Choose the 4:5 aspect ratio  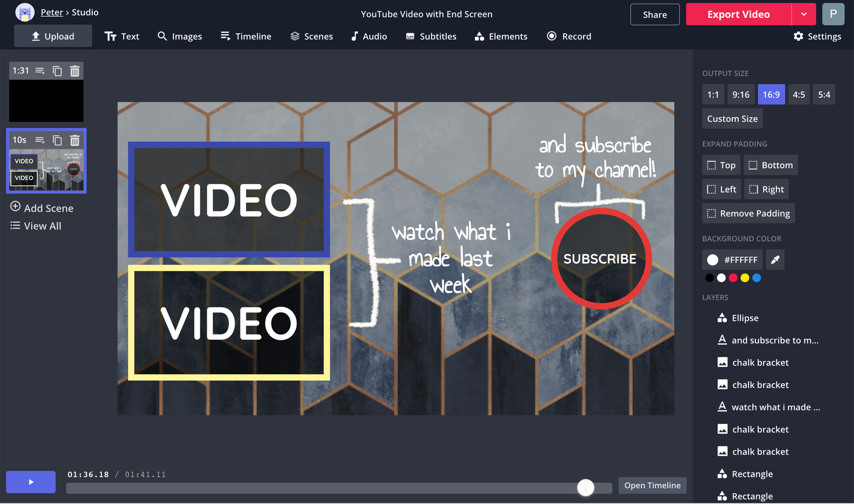(798, 95)
